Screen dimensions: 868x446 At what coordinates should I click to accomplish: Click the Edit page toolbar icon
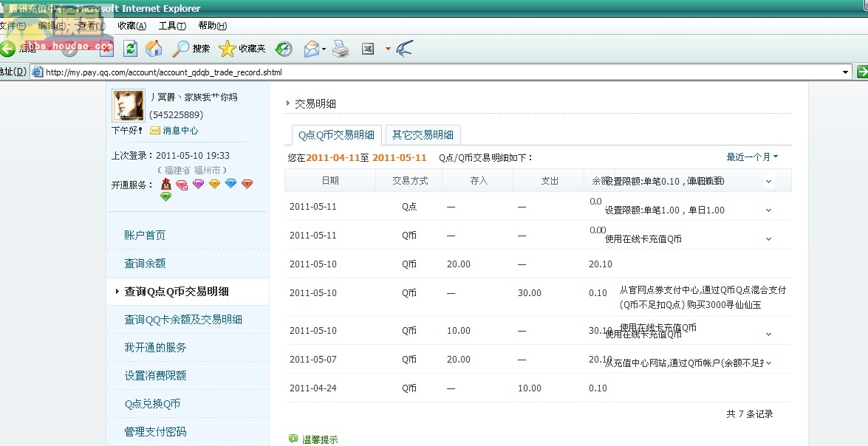pyautogui.click(x=368, y=49)
